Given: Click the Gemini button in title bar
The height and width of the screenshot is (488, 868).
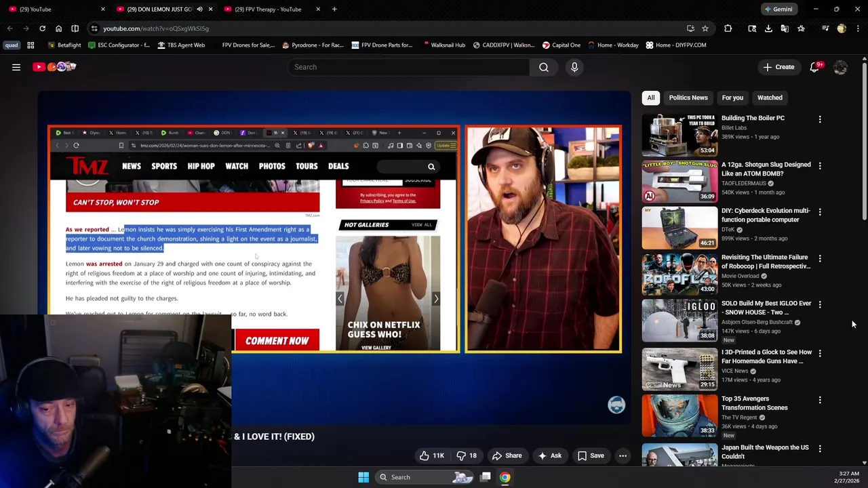Looking at the screenshot, I should click(778, 9).
